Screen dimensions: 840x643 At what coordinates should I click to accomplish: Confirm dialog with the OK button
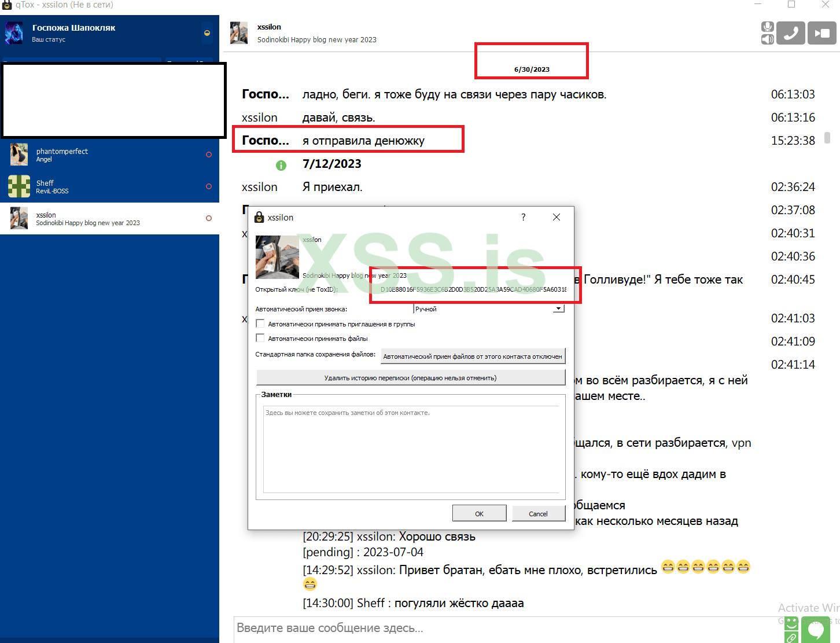(479, 513)
